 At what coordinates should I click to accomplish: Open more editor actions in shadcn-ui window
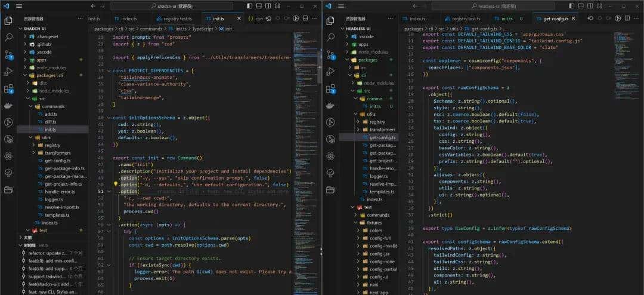coord(314,19)
